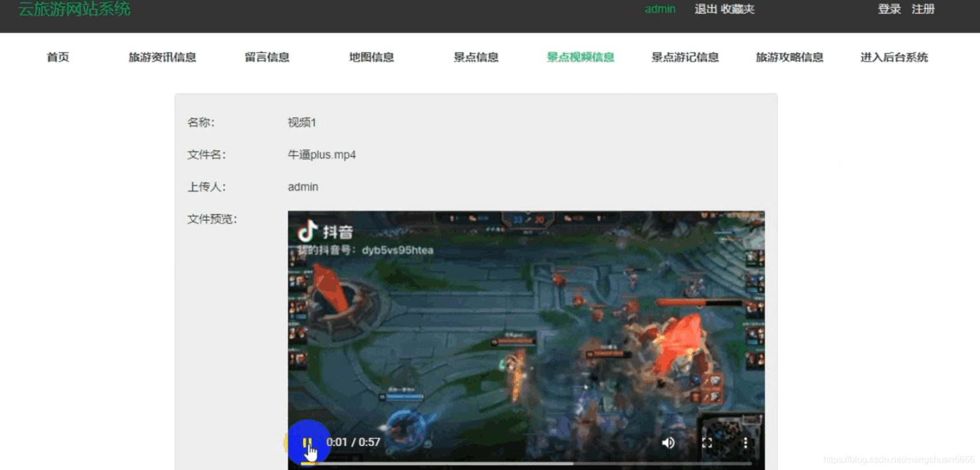Pause the video with the pause button
The width and height of the screenshot is (980, 470).
[x=307, y=443]
